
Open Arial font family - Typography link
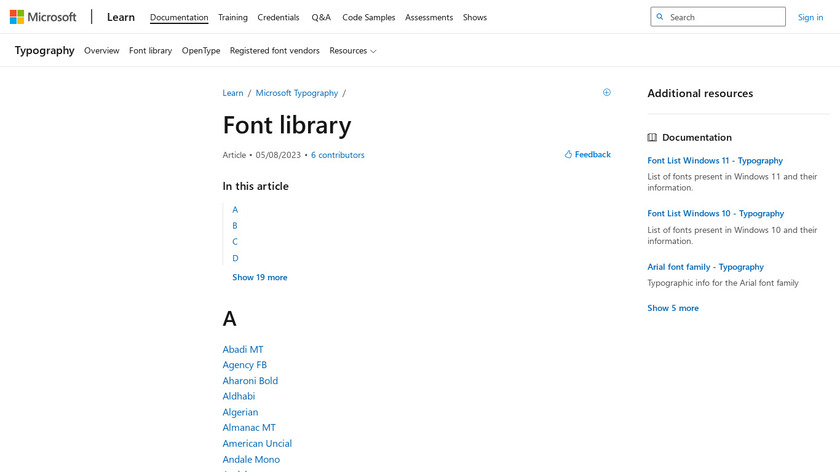(706, 267)
